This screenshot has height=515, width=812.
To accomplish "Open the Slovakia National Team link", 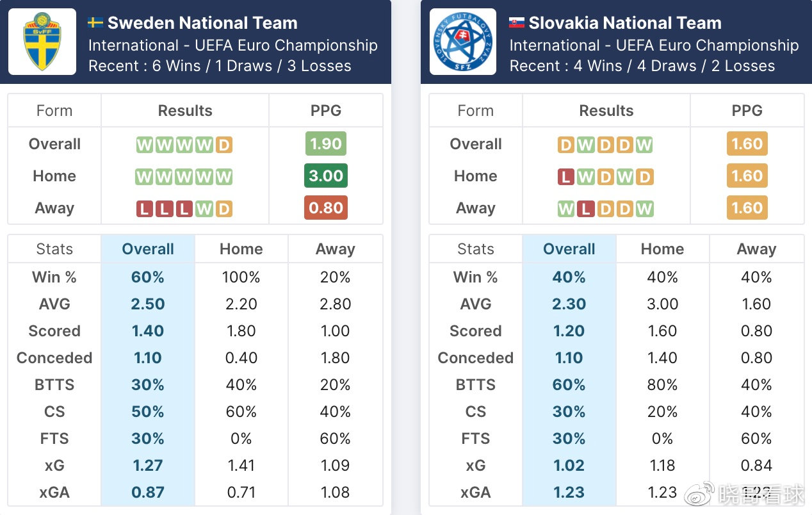I will 625,23.
